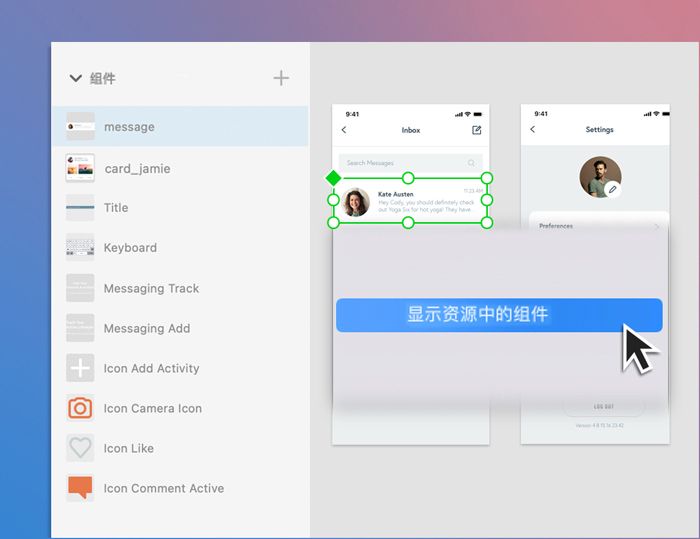
Task: Click the Inbox title text
Action: (411, 130)
